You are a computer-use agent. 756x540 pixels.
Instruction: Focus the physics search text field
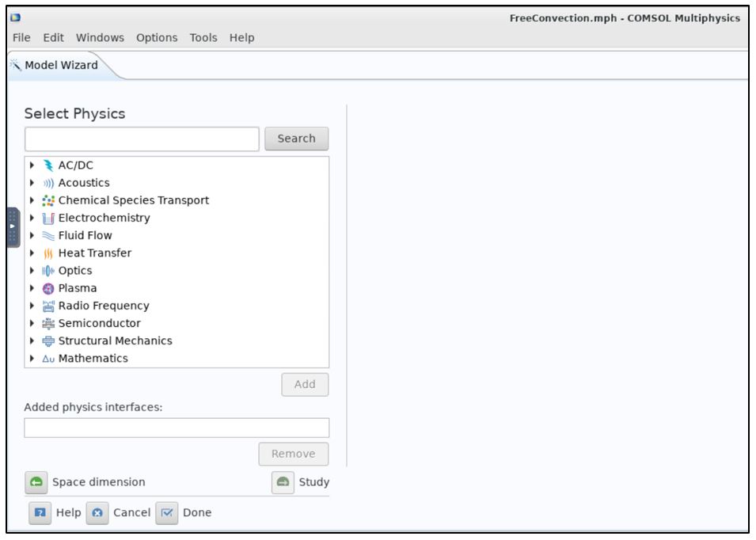pos(142,139)
